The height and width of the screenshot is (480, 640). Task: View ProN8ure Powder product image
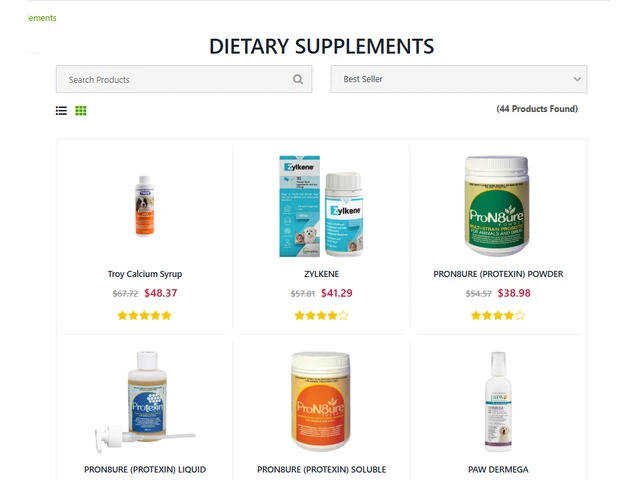pos(497,206)
